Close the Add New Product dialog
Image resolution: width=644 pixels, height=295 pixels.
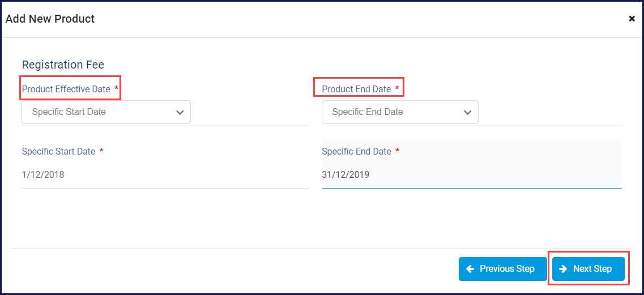coord(632,19)
